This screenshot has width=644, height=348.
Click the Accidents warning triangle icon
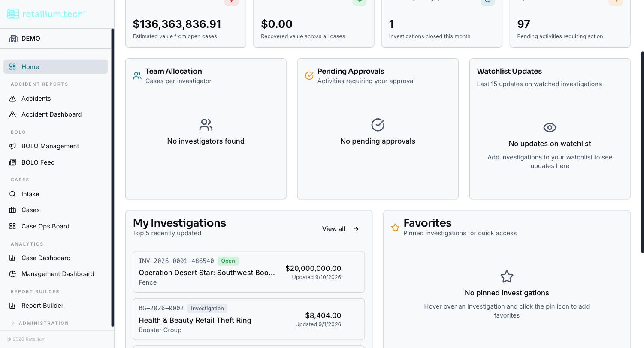point(12,99)
